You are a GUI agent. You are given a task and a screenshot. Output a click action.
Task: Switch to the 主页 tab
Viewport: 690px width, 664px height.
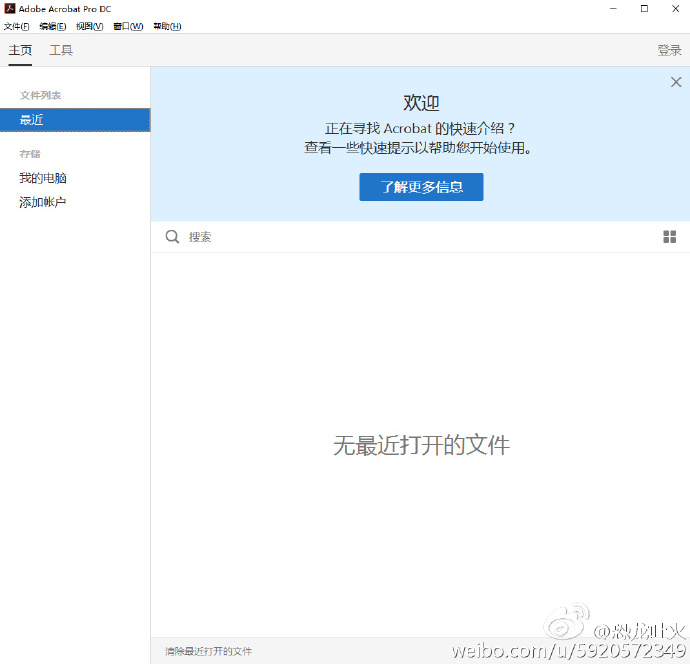click(20, 50)
